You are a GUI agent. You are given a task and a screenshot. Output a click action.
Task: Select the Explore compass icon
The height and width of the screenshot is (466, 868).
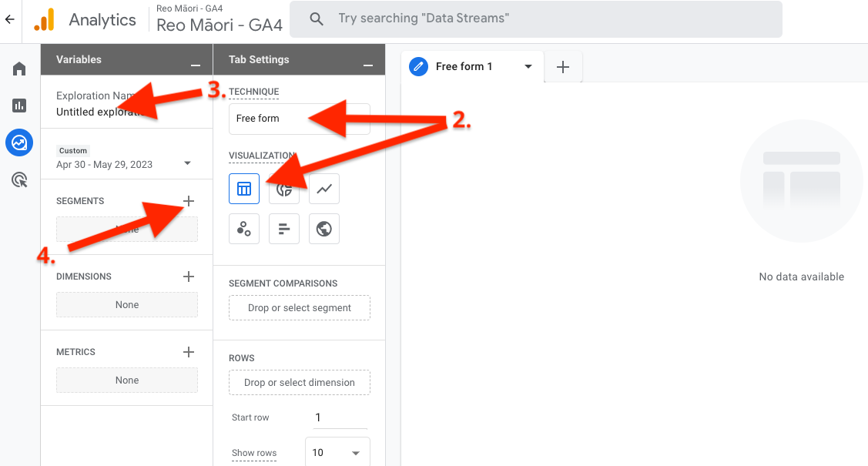click(18, 142)
